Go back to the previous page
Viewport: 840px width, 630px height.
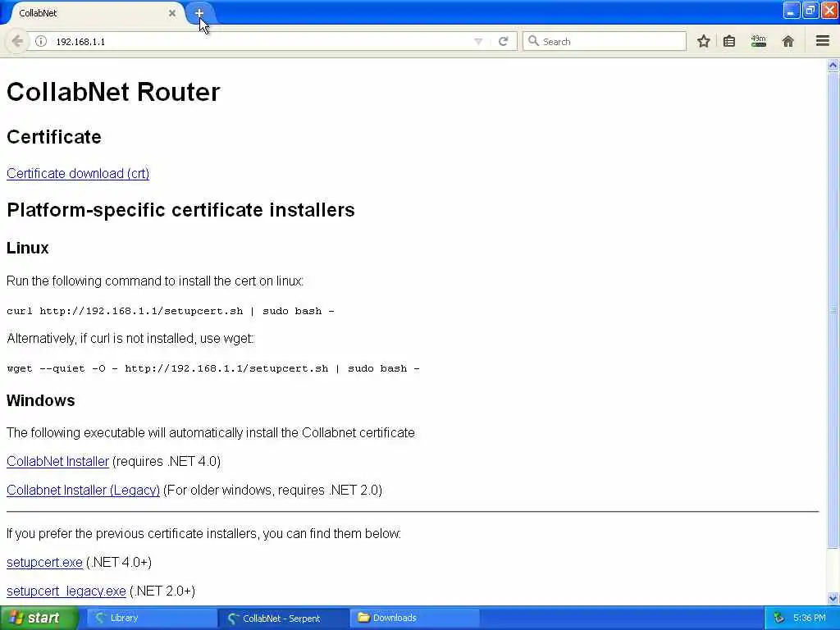[x=17, y=41]
